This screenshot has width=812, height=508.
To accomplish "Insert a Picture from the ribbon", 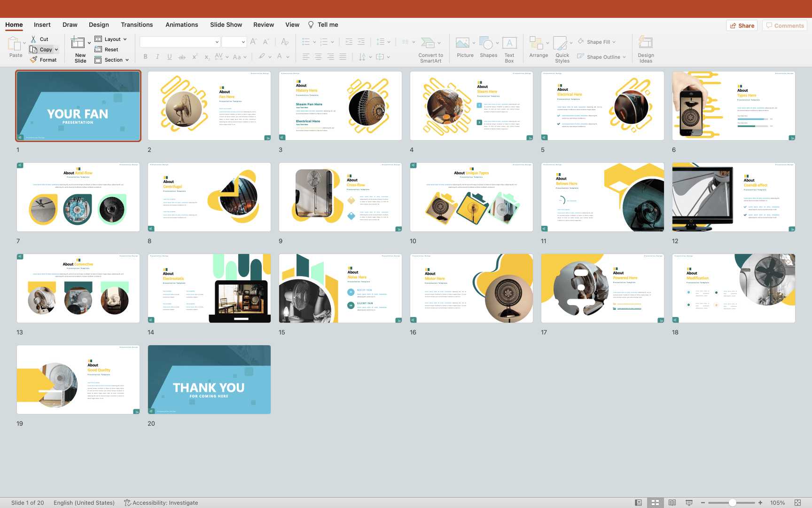I will (x=463, y=44).
